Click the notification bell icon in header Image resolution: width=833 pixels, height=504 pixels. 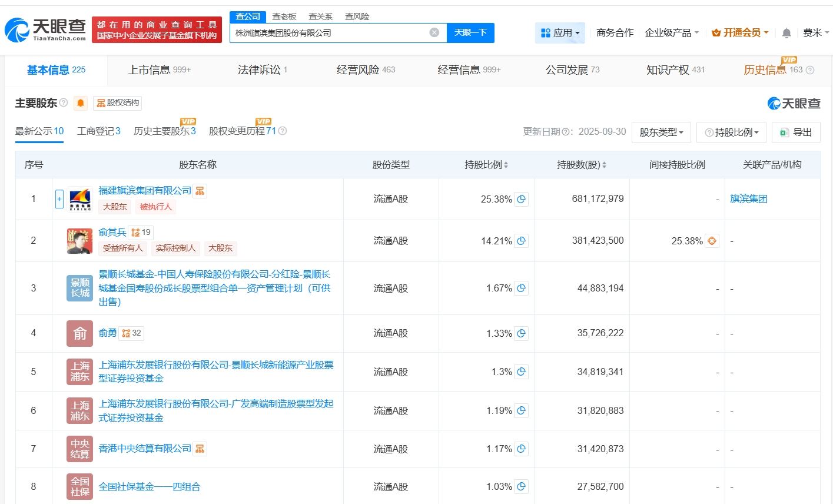(x=786, y=33)
